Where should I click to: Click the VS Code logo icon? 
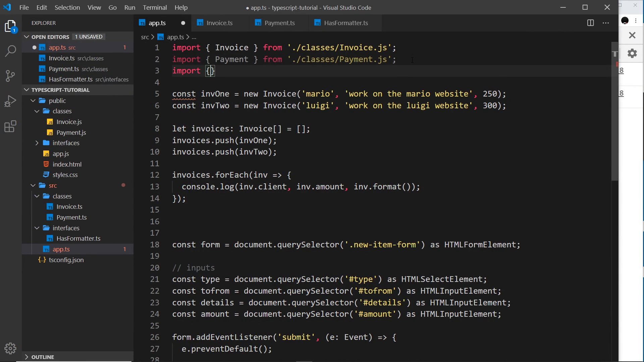pos(7,7)
